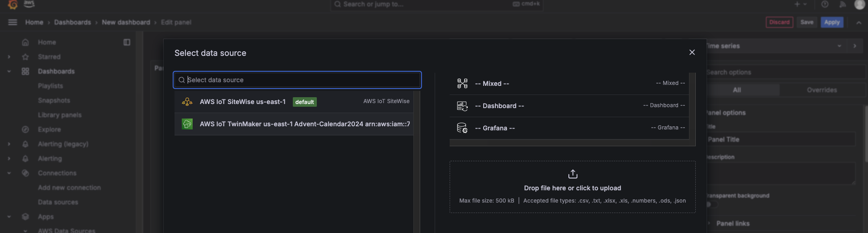Open Dashboards in the breadcrumb

73,22
